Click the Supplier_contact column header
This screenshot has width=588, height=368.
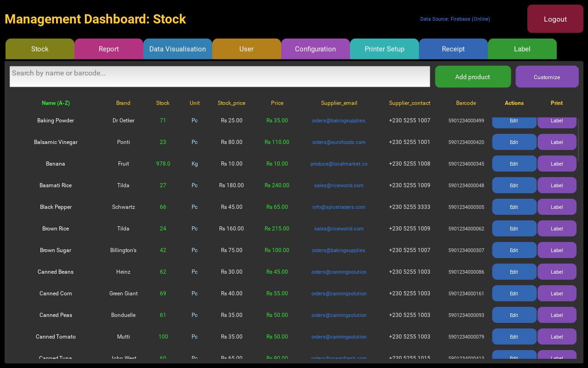coord(410,103)
